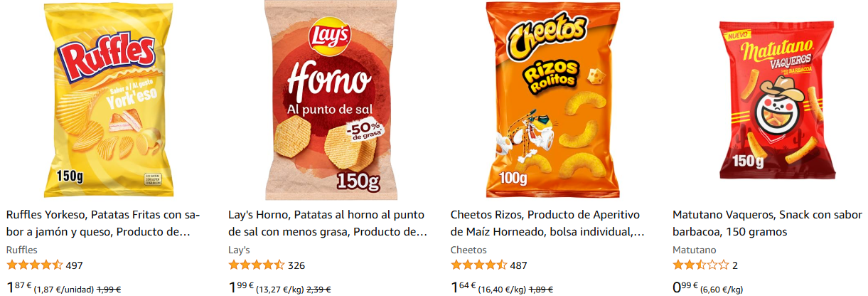View the 2 reviews for Matutano
Viewport: 868px width, 296px height.
point(735,265)
